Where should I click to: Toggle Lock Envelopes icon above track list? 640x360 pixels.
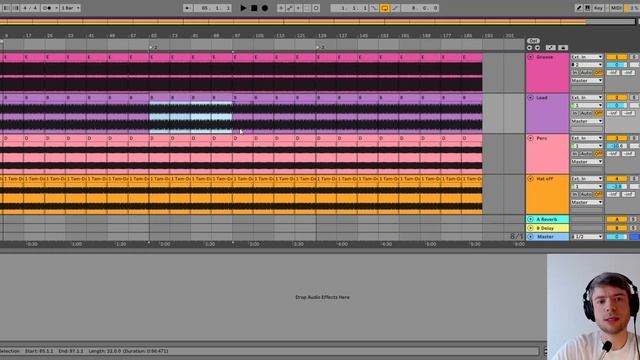click(563, 48)
